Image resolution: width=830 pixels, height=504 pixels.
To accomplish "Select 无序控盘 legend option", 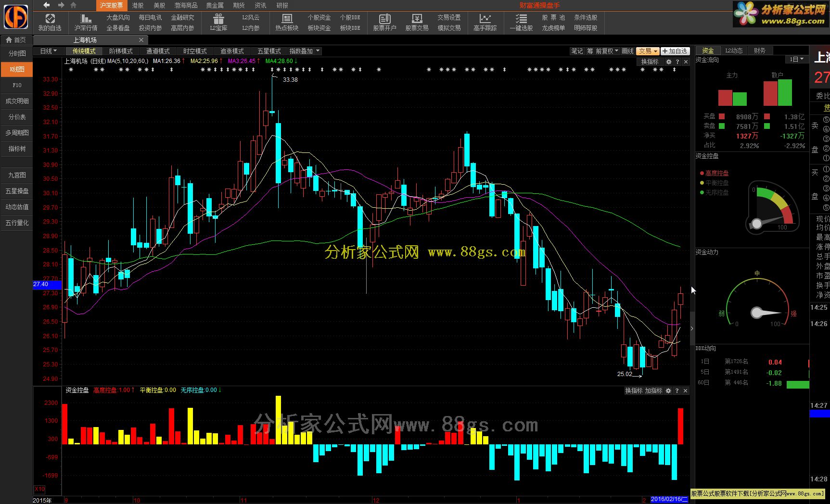I will 715,192.
